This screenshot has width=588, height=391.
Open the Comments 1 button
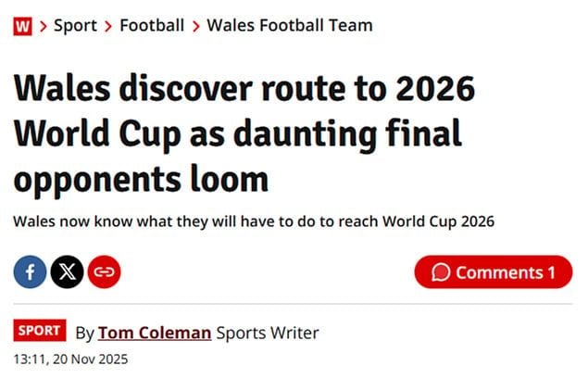494,272
